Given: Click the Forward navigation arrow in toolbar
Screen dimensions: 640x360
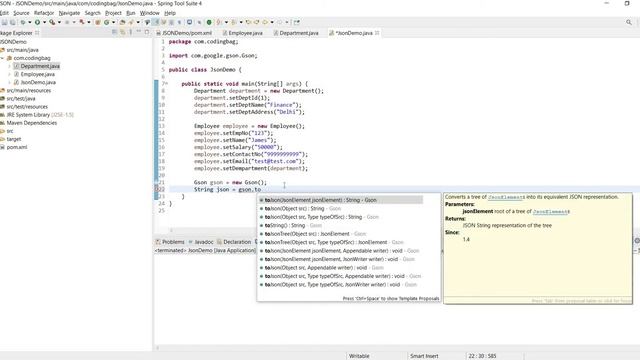Looking at the screenshot, I should tap(280, 22).
